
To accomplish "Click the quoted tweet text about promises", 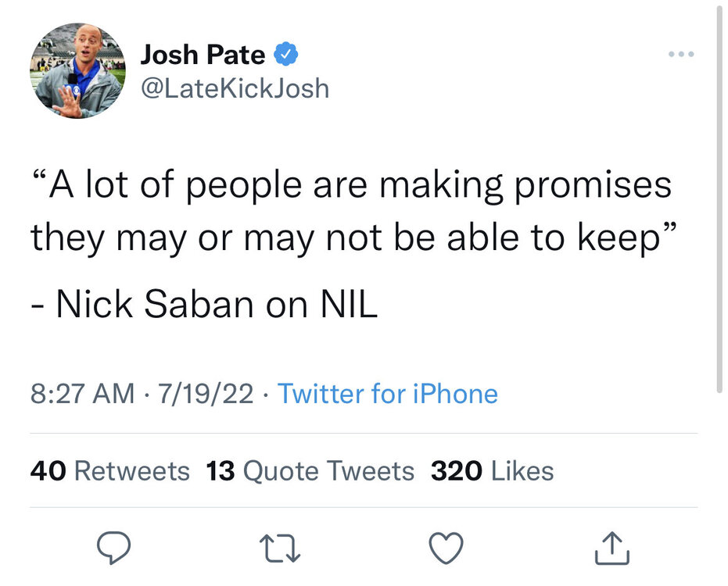I will 351,212.
